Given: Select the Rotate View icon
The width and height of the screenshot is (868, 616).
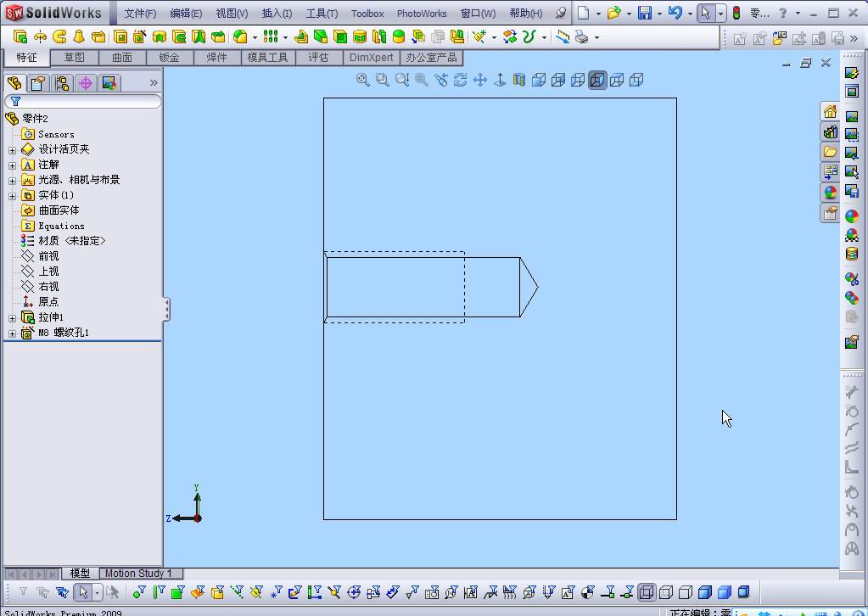Looking at the screenshot, I should tap(460, 80).
